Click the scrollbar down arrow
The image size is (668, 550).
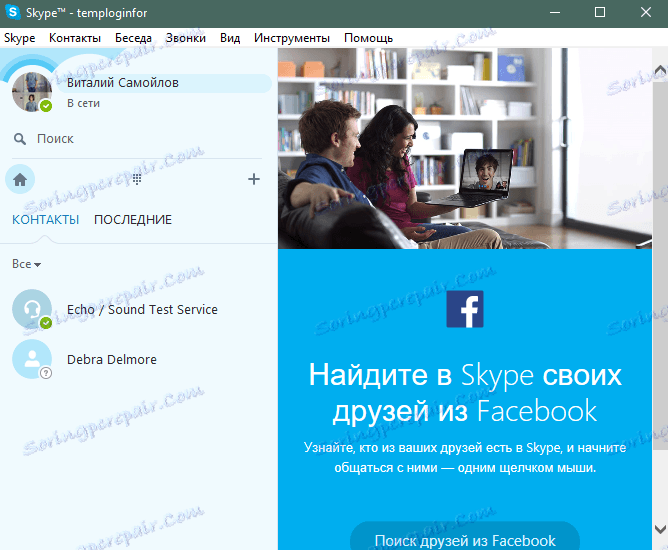coord(660,529)
